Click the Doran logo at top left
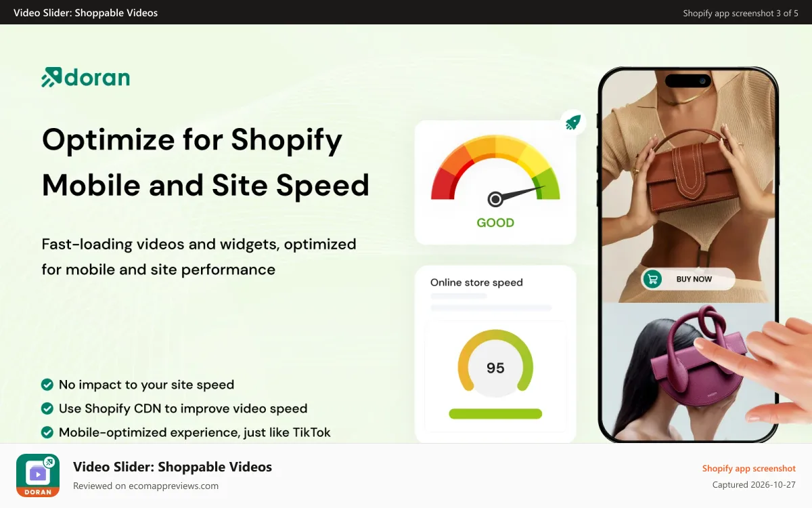The image size is (812, 508). [x=85, y=77]
